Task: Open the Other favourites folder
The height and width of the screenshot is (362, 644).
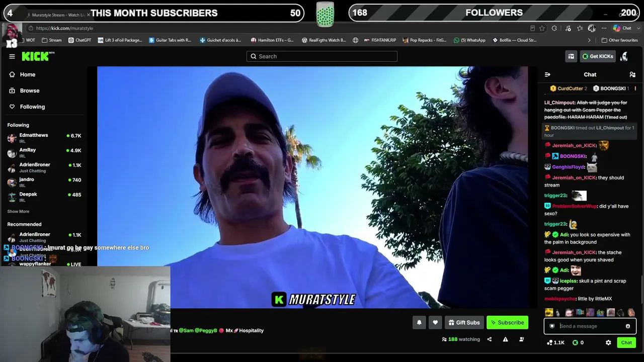Action: 620,40
